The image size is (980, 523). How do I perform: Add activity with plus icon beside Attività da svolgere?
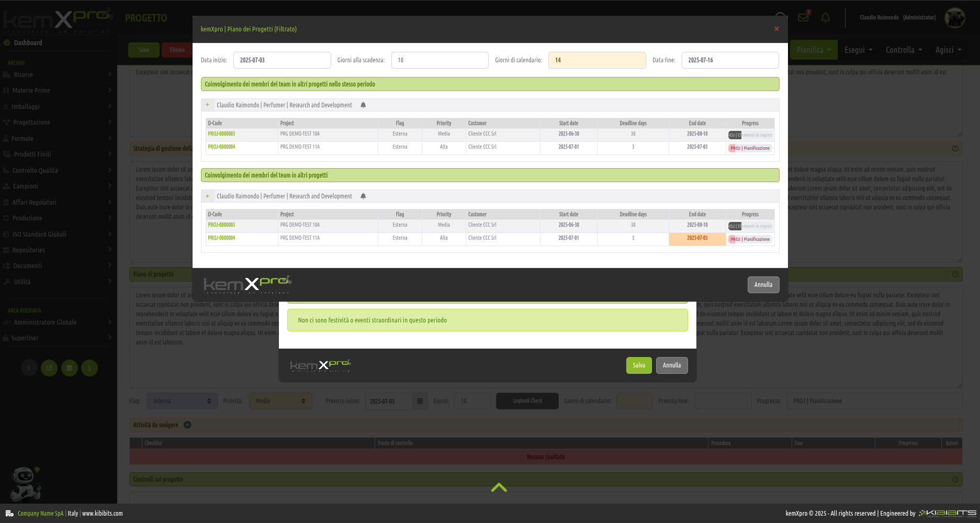pos(187,425)
